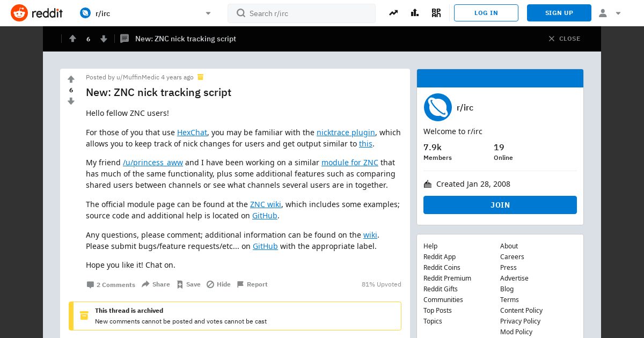
Task: Open the Terms footer link
Action: coord(509,300)
